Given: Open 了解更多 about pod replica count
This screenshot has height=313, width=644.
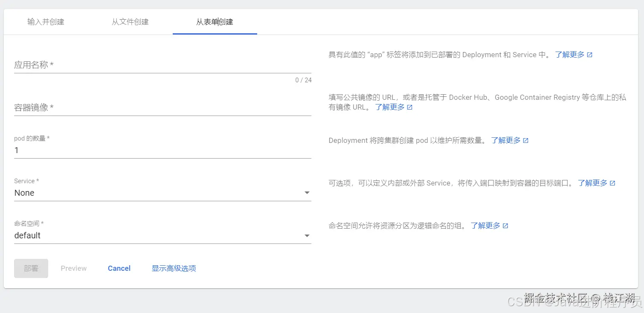Looking at the screenshot, I should click(x=507, y=140).
